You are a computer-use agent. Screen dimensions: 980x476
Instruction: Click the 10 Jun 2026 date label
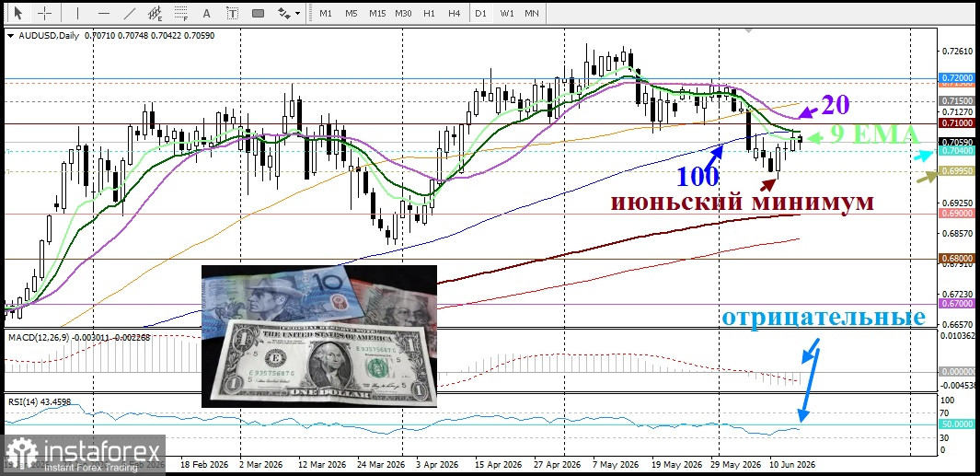click(792, 465)
